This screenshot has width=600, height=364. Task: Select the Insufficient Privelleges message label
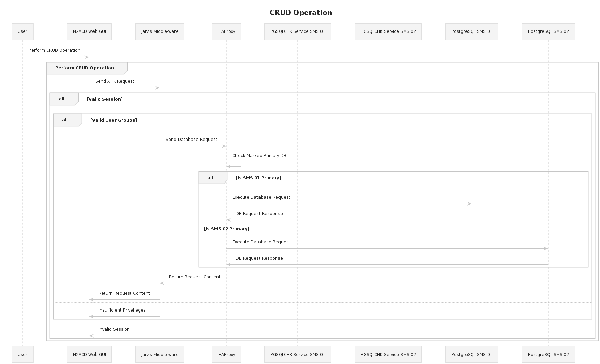point(122,310)
